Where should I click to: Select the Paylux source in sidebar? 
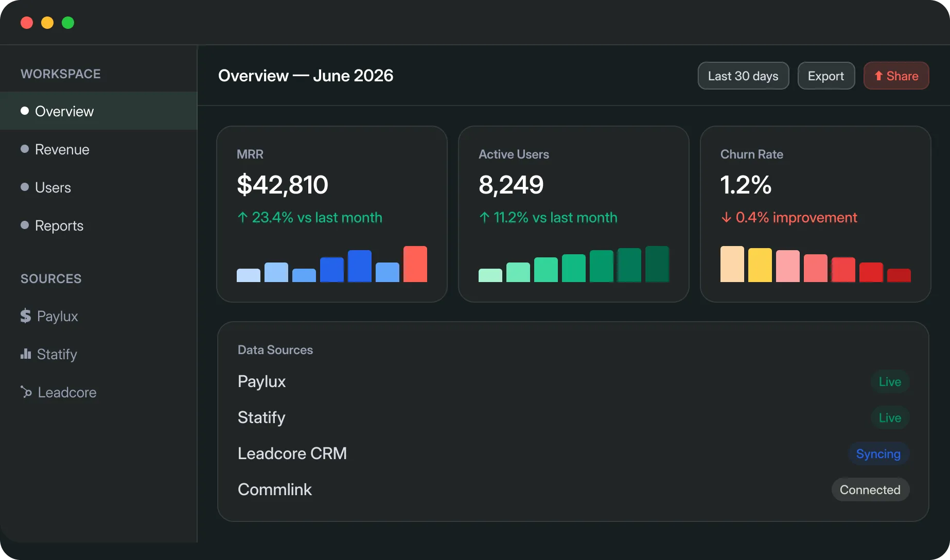click(98, 316)
